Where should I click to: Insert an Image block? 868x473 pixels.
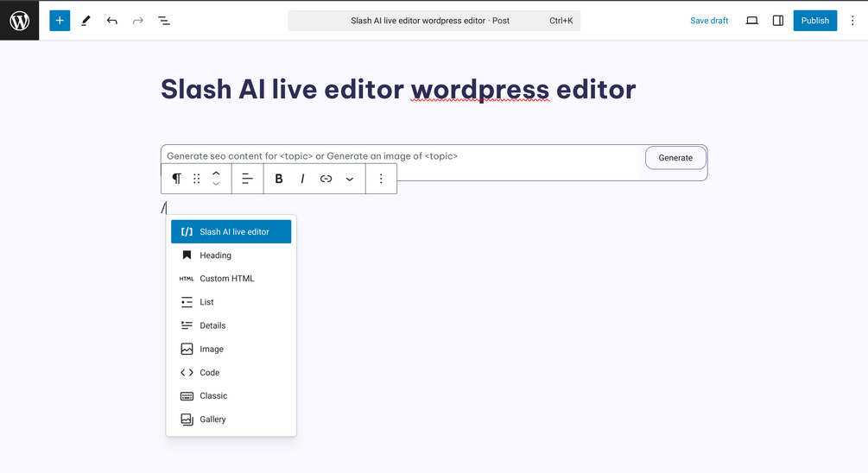coord(231,349)
